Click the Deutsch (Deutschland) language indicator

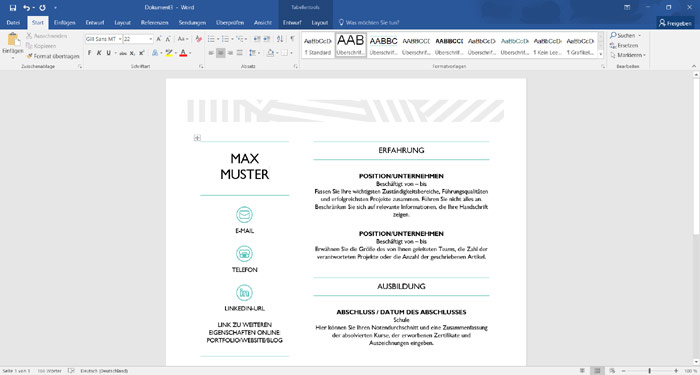pos(104,371)
